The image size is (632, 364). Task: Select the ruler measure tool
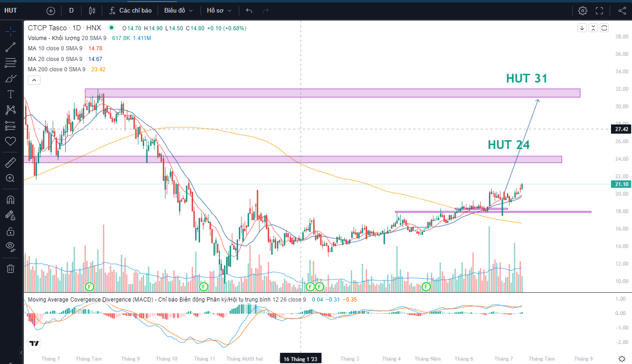(10, 163)
